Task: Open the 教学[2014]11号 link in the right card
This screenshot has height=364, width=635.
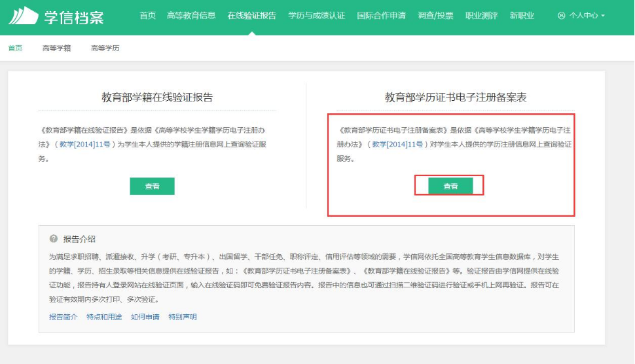Action: [397, 144]
